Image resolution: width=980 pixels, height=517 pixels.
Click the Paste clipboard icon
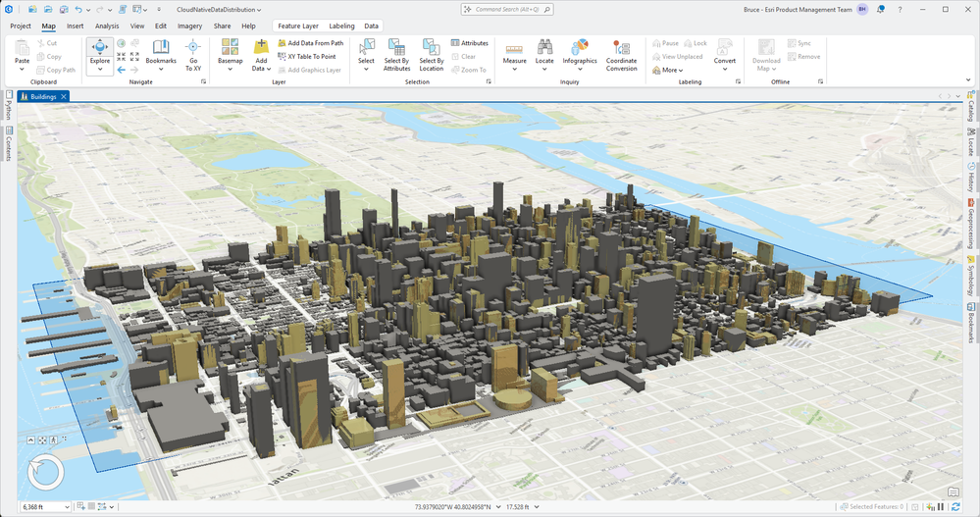(x=22, y=47)
